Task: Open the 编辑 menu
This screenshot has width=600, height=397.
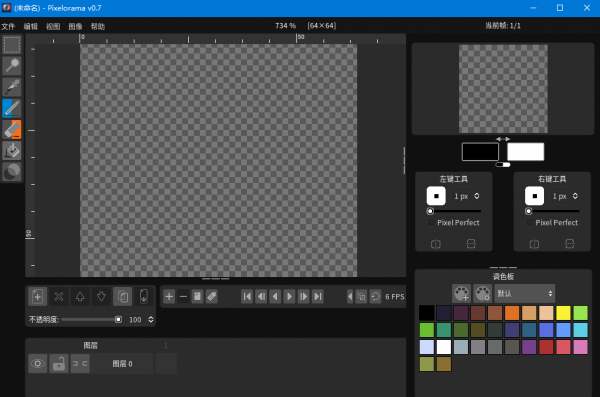Action: pos(31,26)
